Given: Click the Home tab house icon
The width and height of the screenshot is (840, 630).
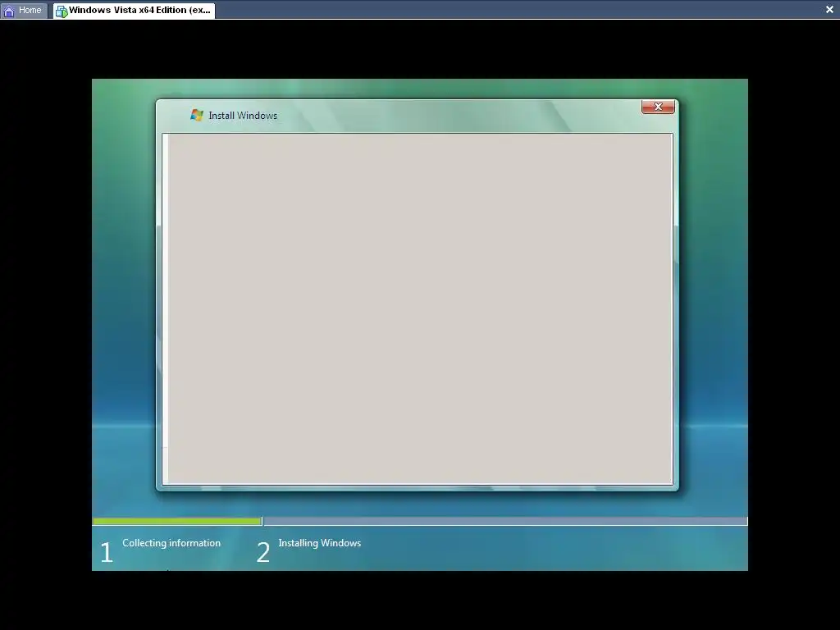Looking at the screenshot, I should pos(9,11).
